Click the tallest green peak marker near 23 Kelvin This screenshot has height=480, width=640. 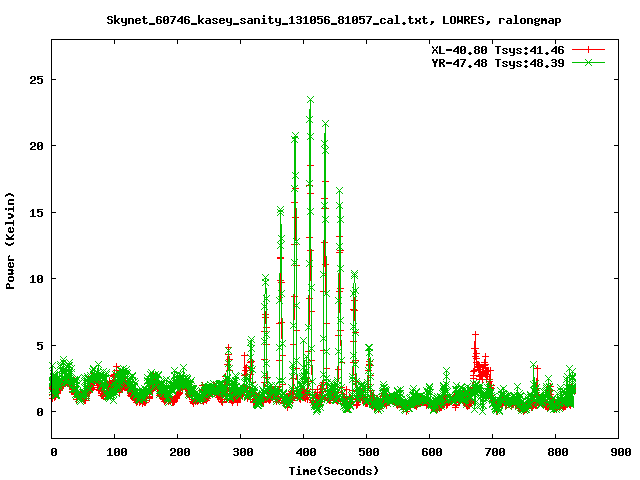point(310,100)
